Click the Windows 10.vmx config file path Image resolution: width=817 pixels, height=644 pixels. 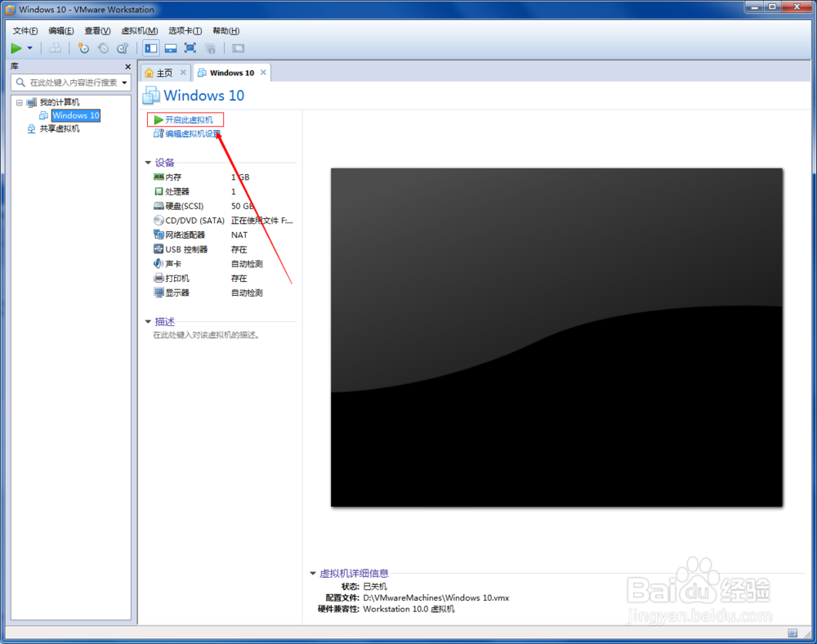pyautogui.click(x=436, y=597)
